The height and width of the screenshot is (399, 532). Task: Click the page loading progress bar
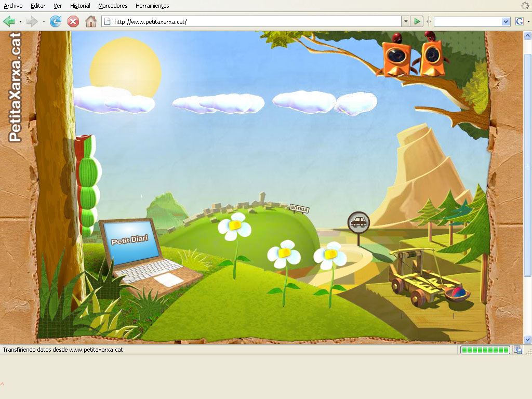(x=485, y=350)
